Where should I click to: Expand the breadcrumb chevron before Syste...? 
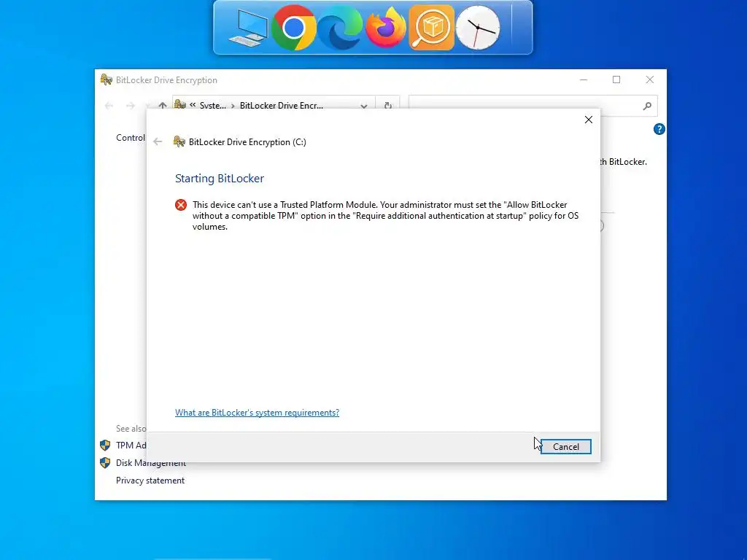[x=193, y=105]
